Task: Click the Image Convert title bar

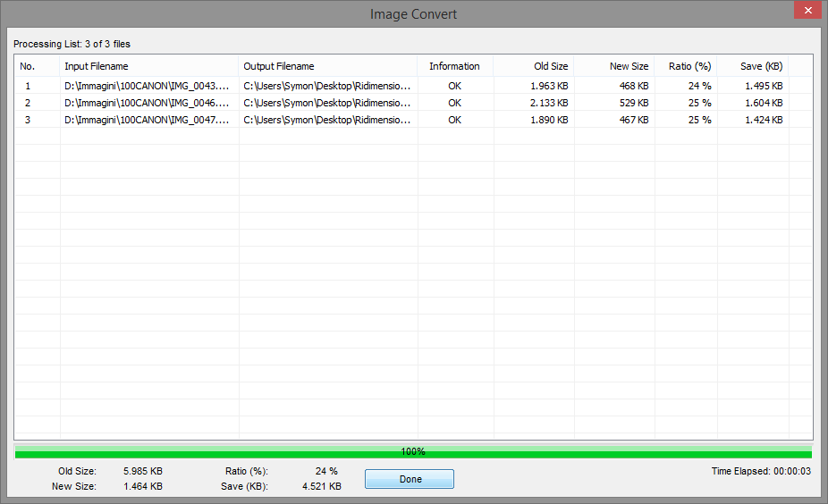Action: click(x=413, y=13)
